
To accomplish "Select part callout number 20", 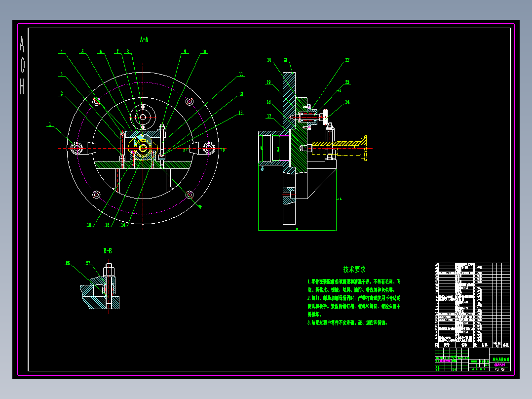I will pyautogui.click(x=269, y=60).
